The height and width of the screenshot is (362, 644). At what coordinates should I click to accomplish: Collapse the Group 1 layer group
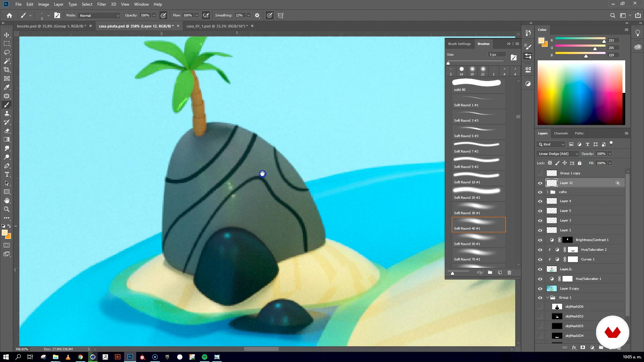(x=548, y=298)
